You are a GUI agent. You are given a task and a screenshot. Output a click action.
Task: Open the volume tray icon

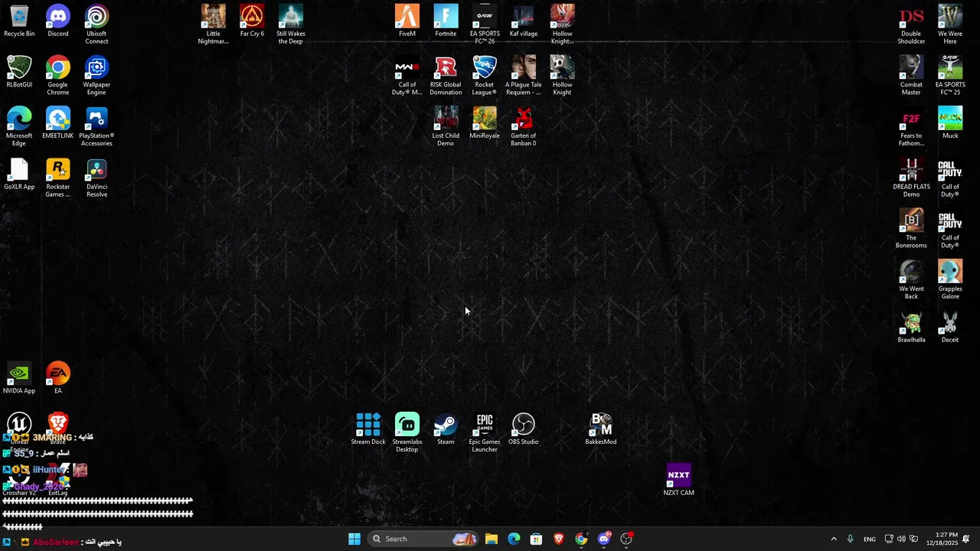coord(901,539)
